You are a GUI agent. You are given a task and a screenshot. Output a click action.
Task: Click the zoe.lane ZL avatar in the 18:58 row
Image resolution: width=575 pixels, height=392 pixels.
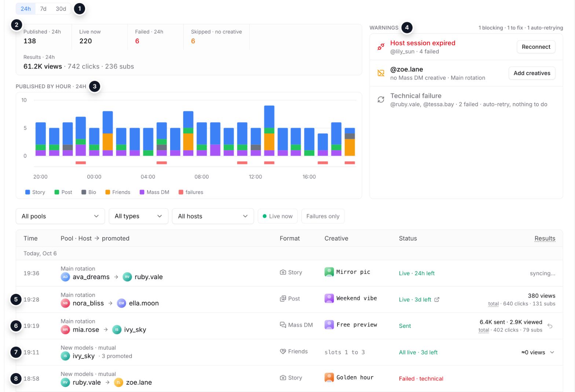[118, 382]
